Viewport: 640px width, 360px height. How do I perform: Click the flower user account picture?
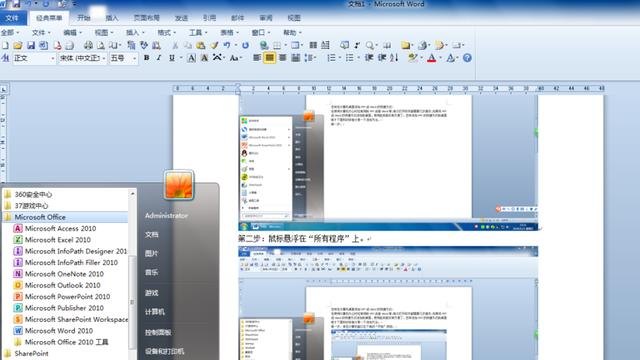tap(179, 185)
